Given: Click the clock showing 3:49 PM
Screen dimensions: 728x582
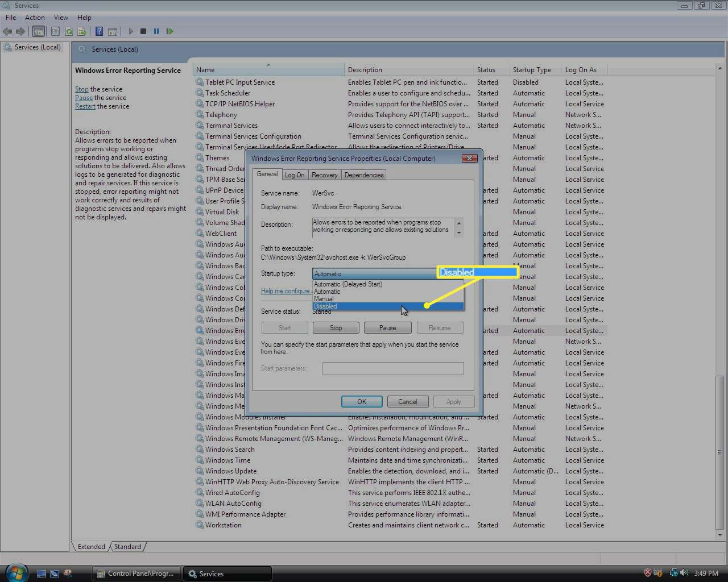Looking at the screenshot, I should pyautogui.click(x=706, y=573).
